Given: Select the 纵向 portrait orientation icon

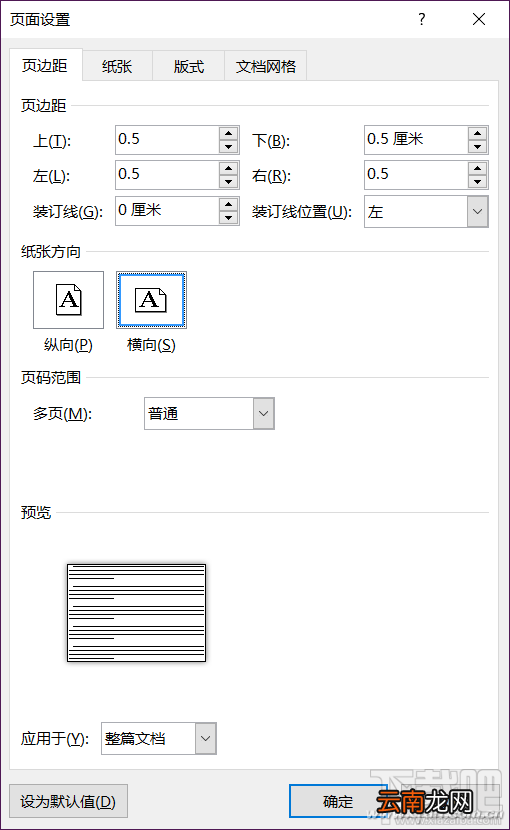Looking at the screenshot, I should point(68,300).
